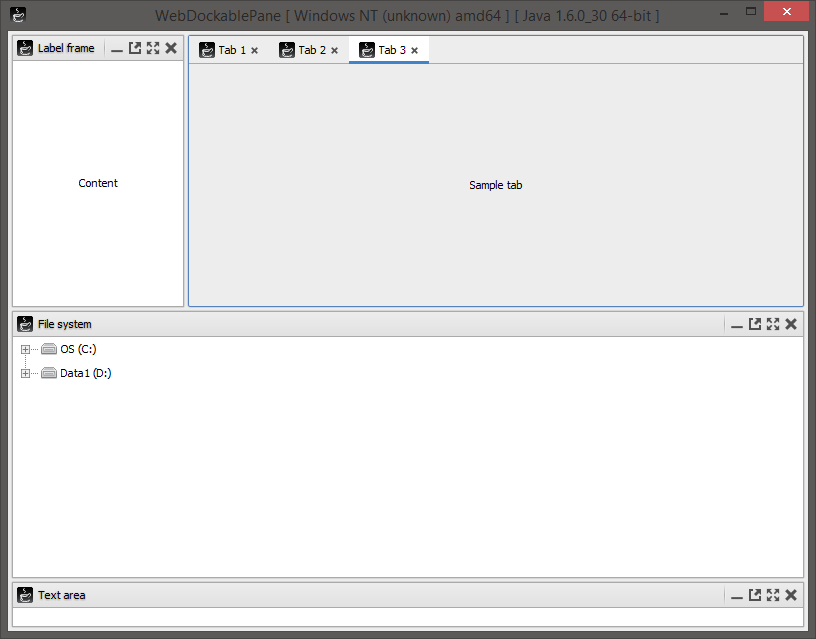816x639 pixels.
Task: Close Tab 1 with its x
Action: click(x=254, y=50)
